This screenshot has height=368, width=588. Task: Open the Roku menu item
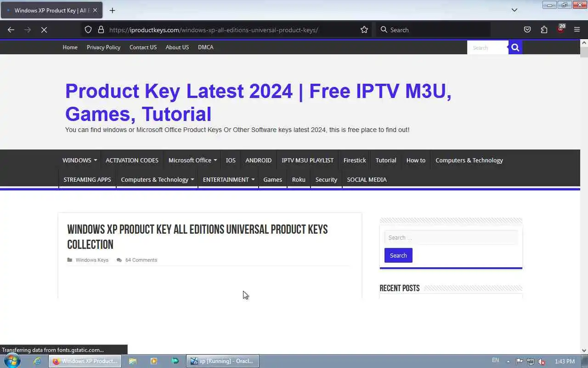299,179
